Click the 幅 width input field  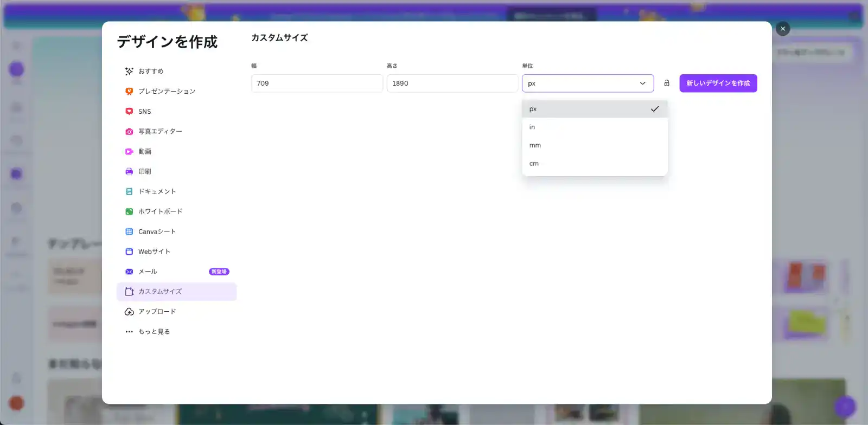pos(317,83)
